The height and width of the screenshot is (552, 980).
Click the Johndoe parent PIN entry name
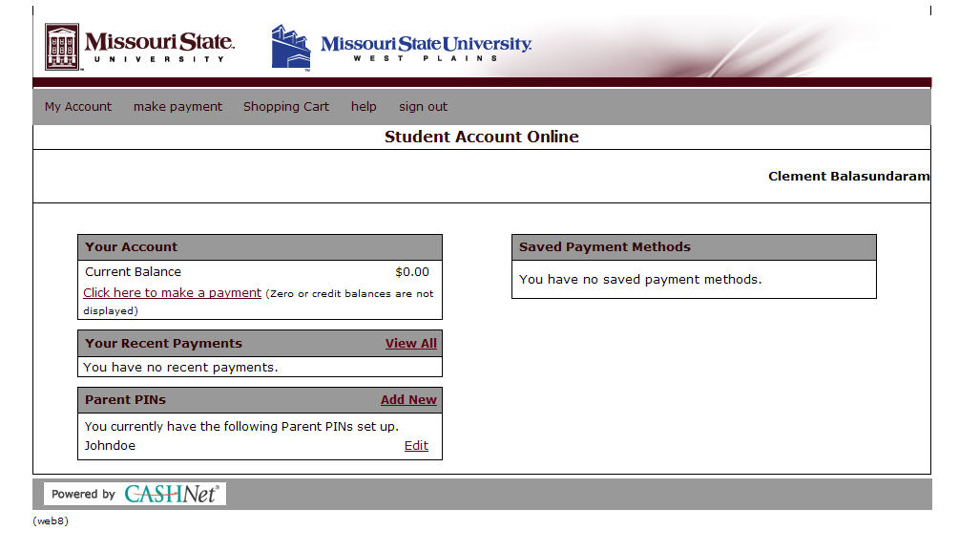110,446
